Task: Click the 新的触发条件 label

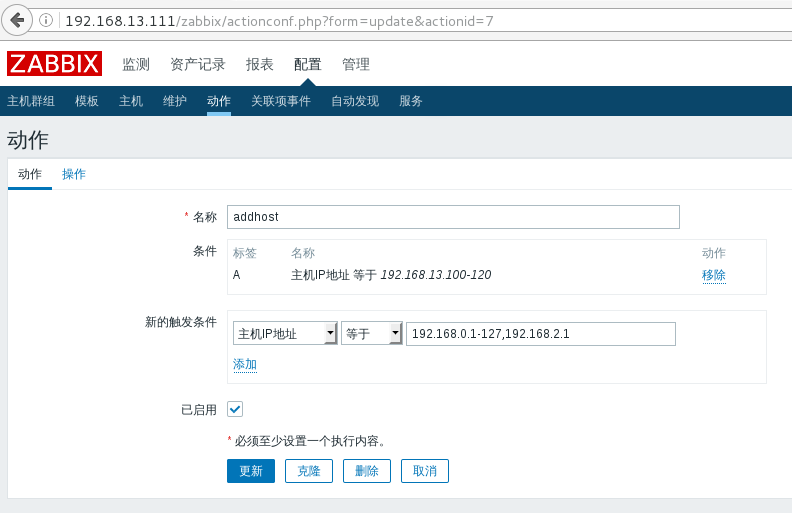Action: [181, 322]
